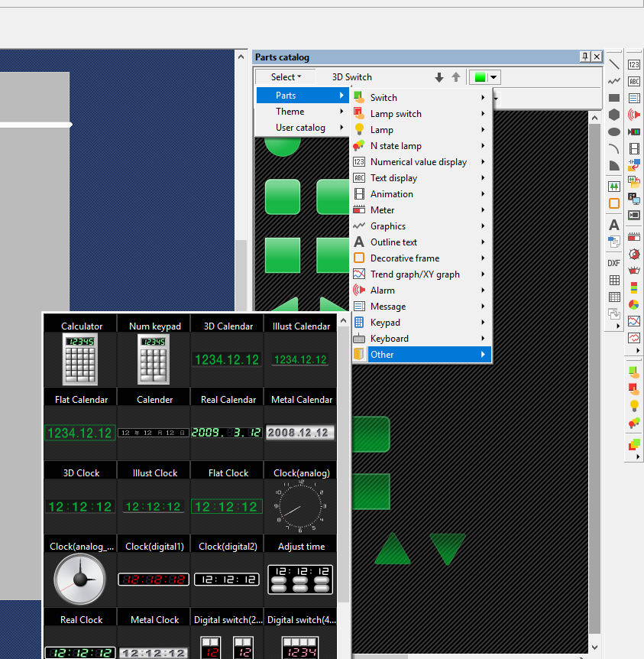This screenshot has width=644, height=659.
Task: Select the Sector pie-shape tool
Action: 614,165
